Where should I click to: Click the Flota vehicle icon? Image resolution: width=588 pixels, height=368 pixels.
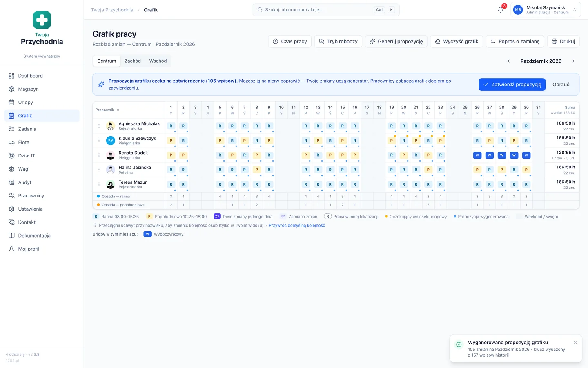click(x=11, y=142)
